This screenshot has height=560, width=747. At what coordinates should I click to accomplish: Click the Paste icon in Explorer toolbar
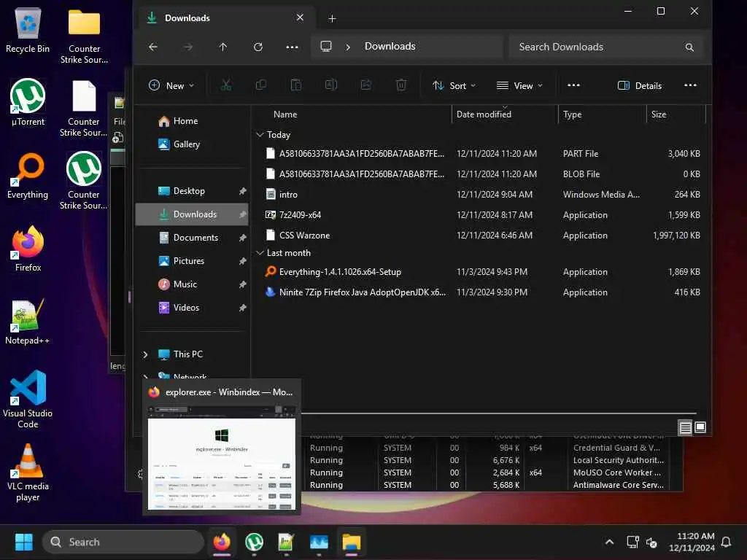(296, 85)
